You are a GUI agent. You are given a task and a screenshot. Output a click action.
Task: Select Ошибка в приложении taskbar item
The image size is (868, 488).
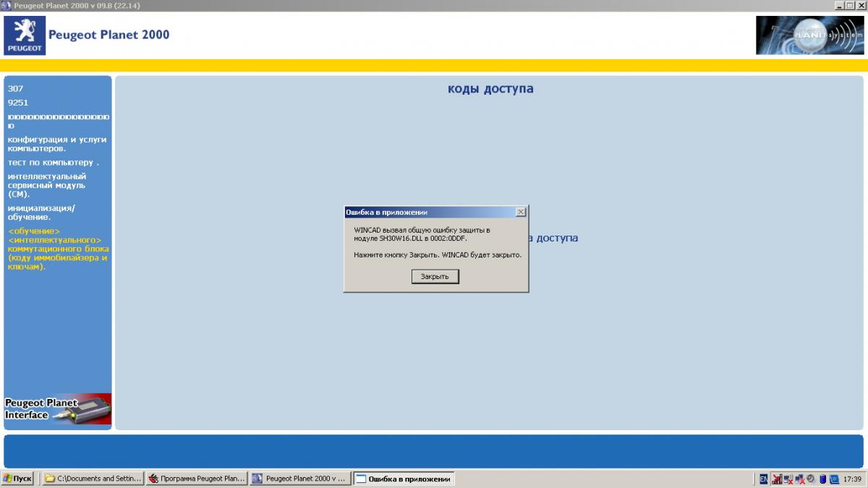tap(404, 479)
